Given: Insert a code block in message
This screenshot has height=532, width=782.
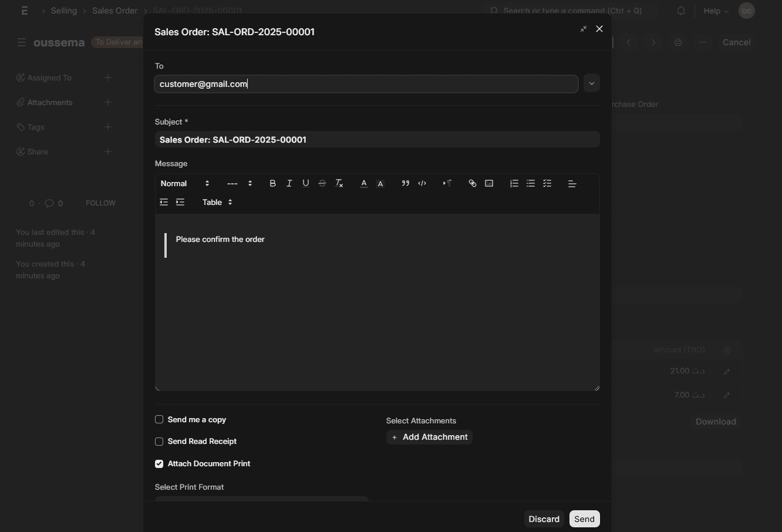Looking at the screenshot, I should point(422,184).
